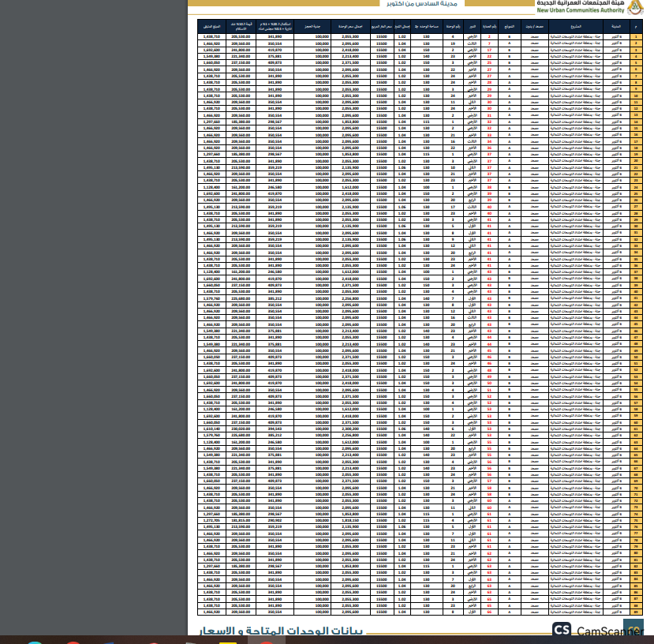The height and width of the screenshot is (644, 654).
Task: Select the cell with value 1,818,150
Action: pyautogui.click(x=350, y=520)
